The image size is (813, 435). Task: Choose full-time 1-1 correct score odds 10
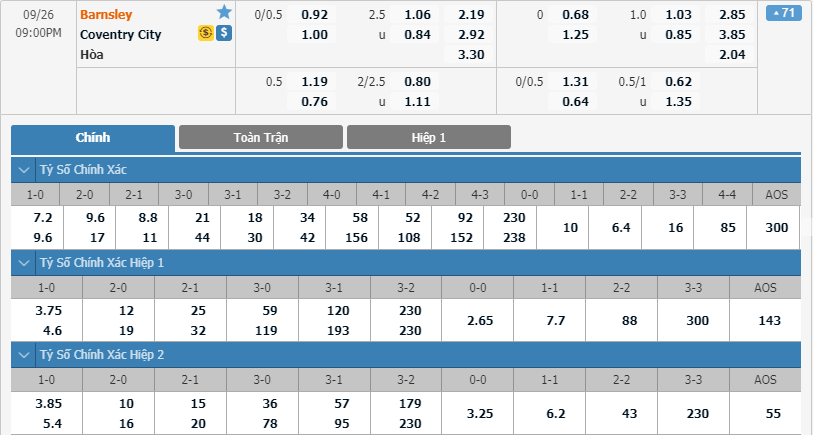[x=570, y=228]
